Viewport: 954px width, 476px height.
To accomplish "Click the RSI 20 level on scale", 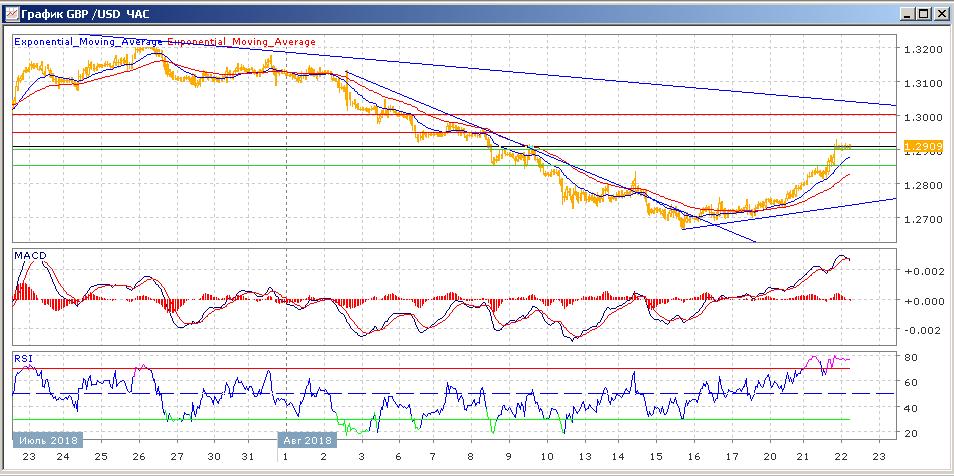I will 912,433.
